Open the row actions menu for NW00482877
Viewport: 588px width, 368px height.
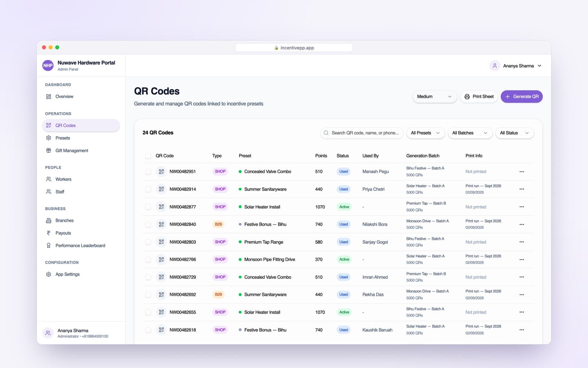tap(521, 207)
